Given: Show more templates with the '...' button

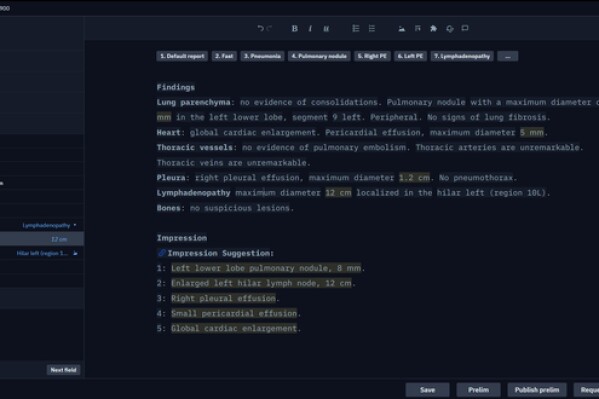Looking at the screenshot, I should 508,56.
